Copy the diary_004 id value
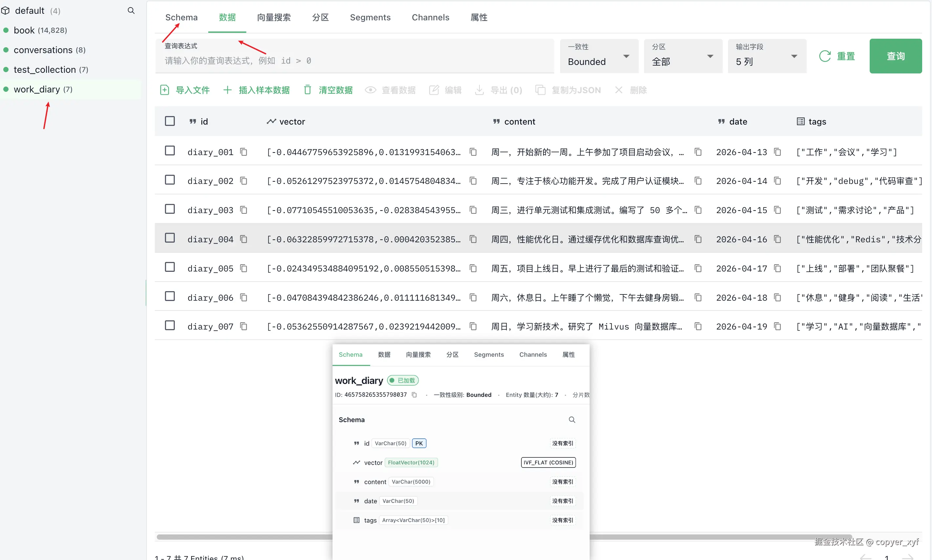The image size is (932, 560). (244, 239)
